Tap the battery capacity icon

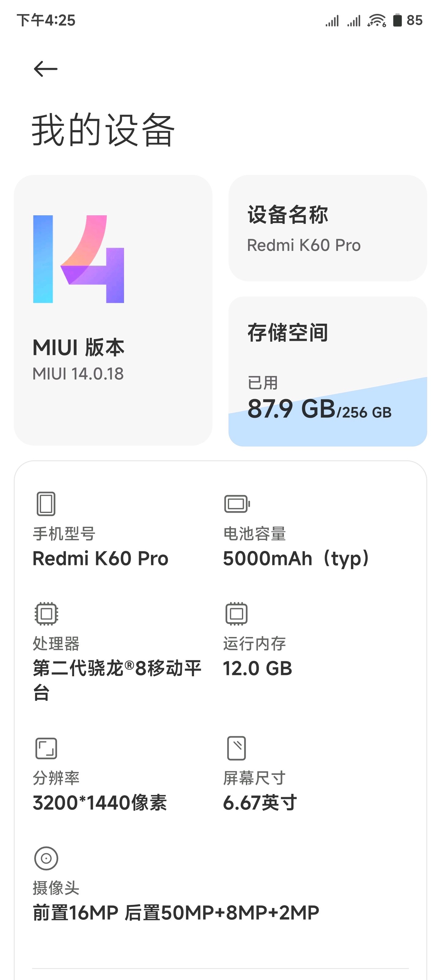click(x=237, y=504)
